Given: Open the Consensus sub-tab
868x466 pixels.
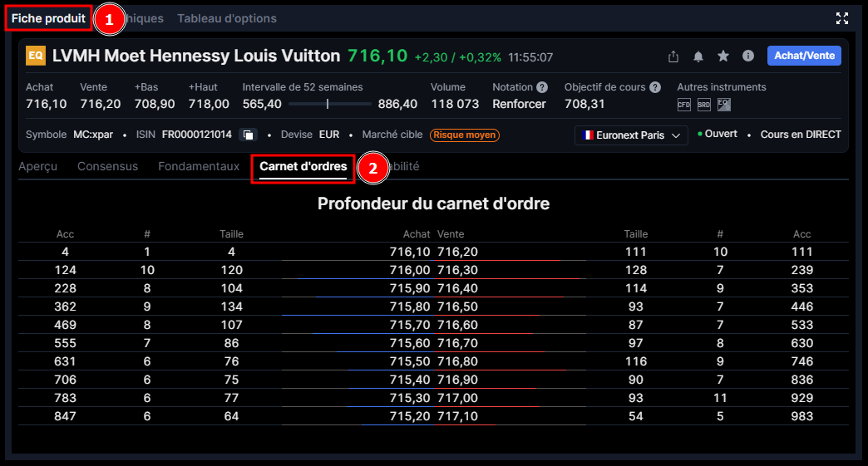Looking at the screenshot, I should tap(107, 166).
